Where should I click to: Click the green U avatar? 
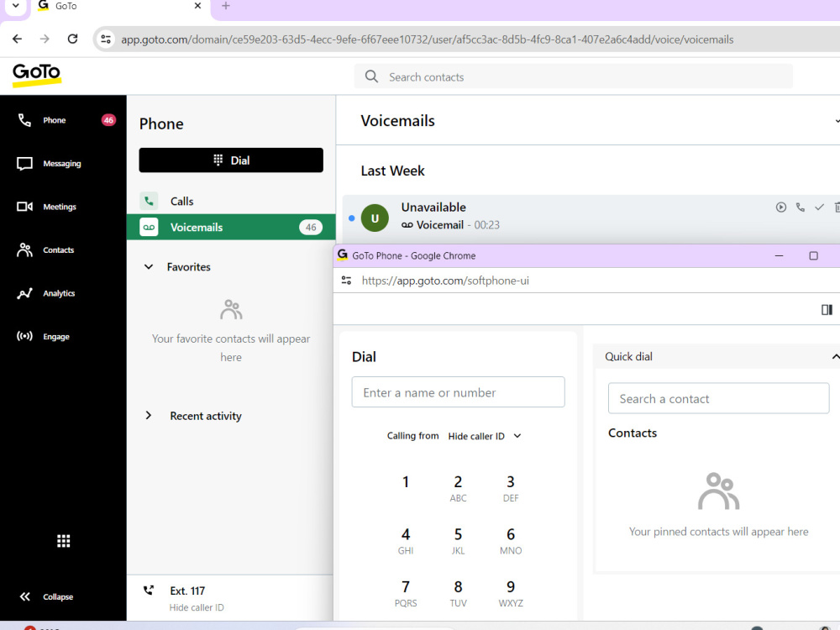click(x=375, y=218)
